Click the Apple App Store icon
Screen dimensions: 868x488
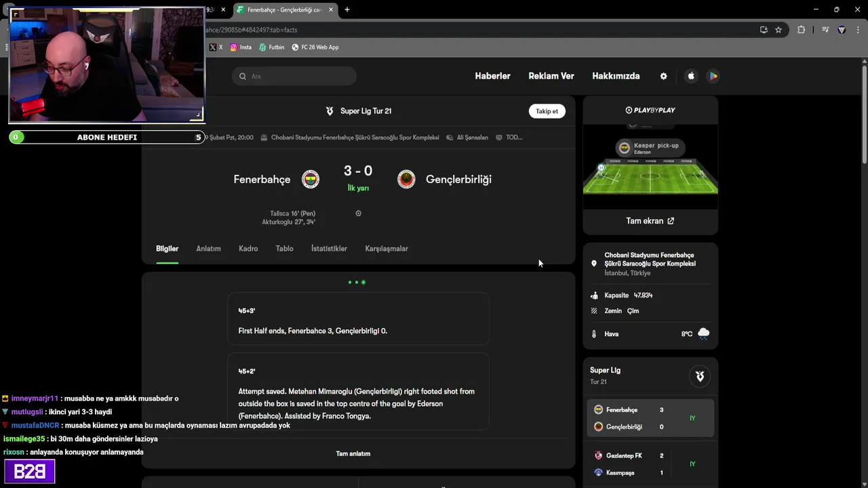click(691, 76)
